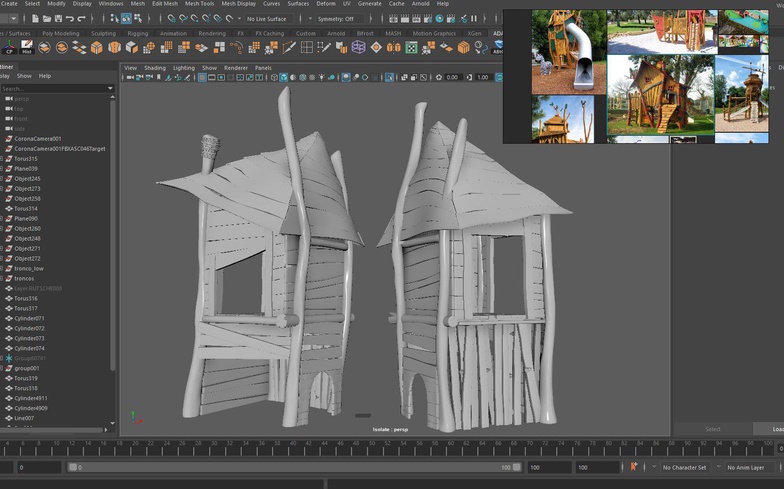784x489 pixels.
Task: Switch to the Poly Modeling shelf tab
Action: point(60,33)
